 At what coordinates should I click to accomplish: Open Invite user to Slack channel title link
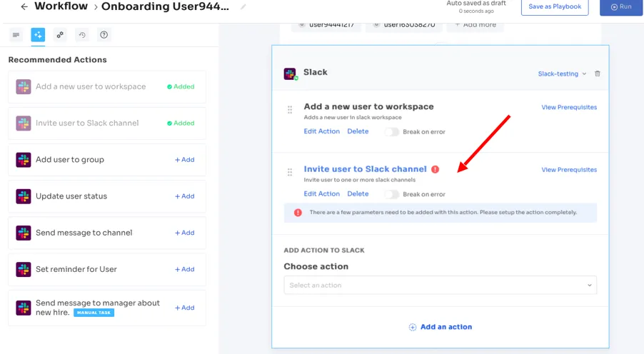365,169
